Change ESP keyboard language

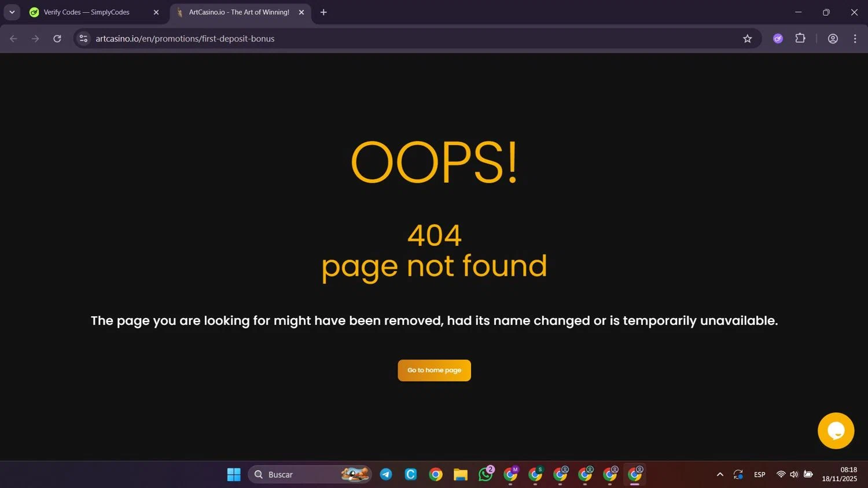760,475
